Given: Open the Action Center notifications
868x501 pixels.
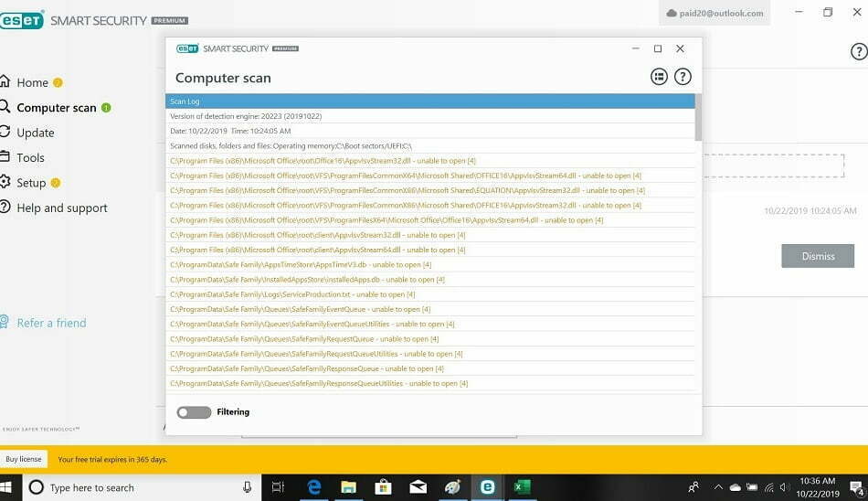Looking at the screenshot, I should pos(857,488).
